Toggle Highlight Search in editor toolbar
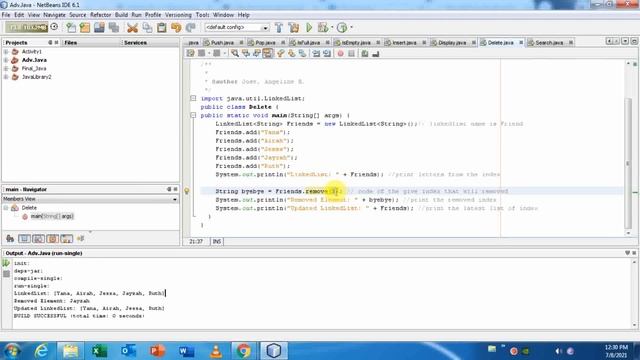640x360 pixels. pos(267,53)
